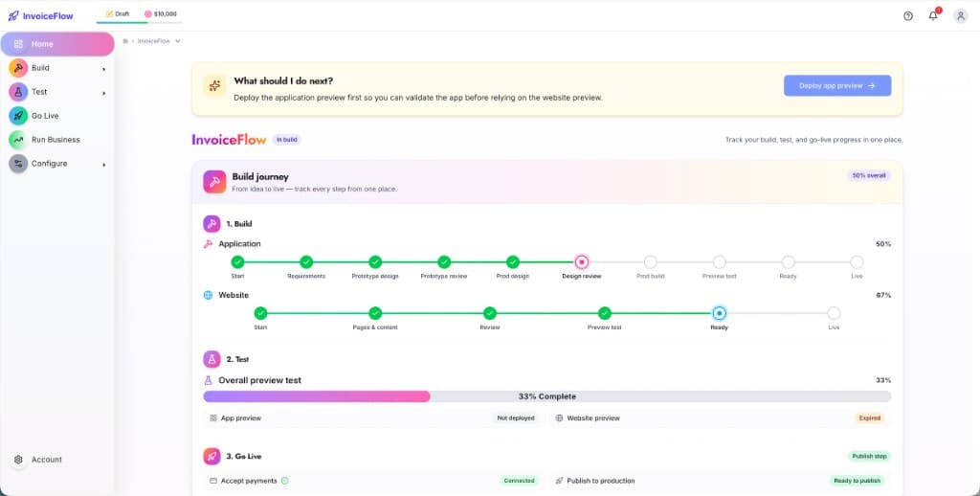Click the Account gear icon
This screenshot has width=980, height=496.
(18, 460)
